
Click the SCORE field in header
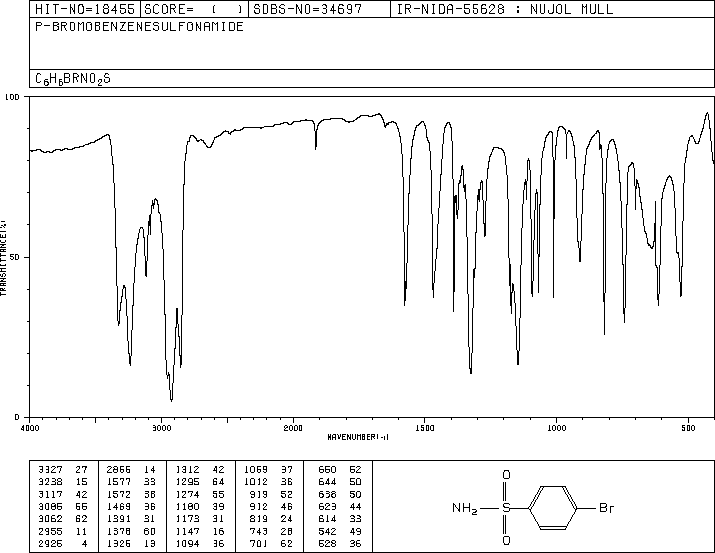[x=194, y=9]
